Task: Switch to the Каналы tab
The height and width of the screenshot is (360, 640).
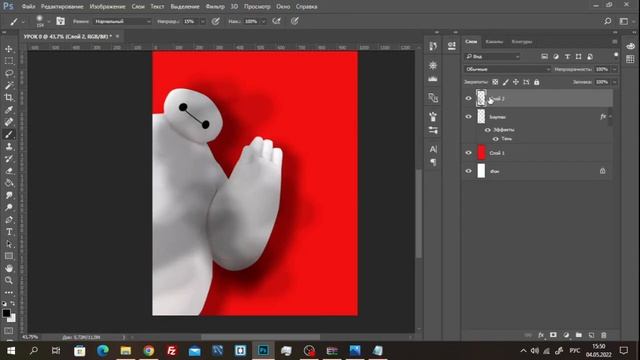Action: coord(494,42)
